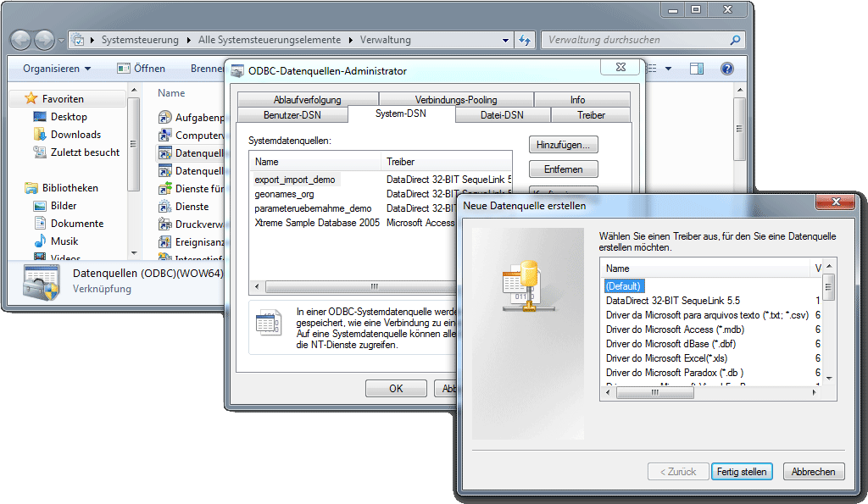Select Downloads folder in Favoriten
The height and width of the screenshot is (504, 868).
point(75,135)
